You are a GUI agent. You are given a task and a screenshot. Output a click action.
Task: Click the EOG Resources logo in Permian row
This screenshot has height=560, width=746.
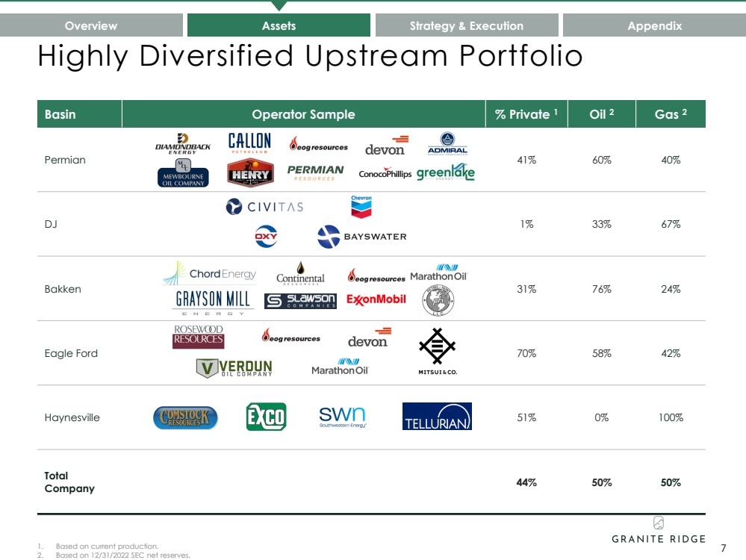point(318,144)
